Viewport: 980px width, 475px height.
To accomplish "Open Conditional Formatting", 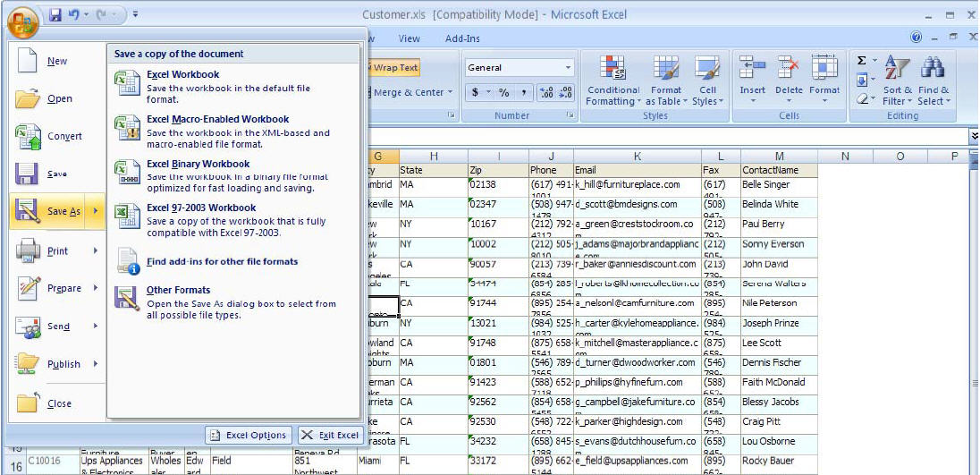I will click(613, 81).
